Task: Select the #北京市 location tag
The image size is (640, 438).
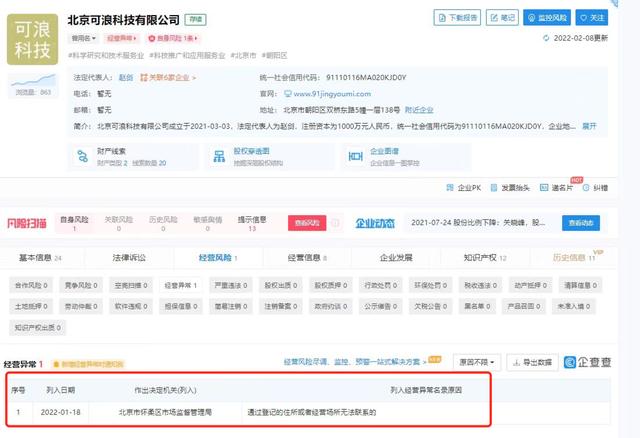Action: point(243,56)
